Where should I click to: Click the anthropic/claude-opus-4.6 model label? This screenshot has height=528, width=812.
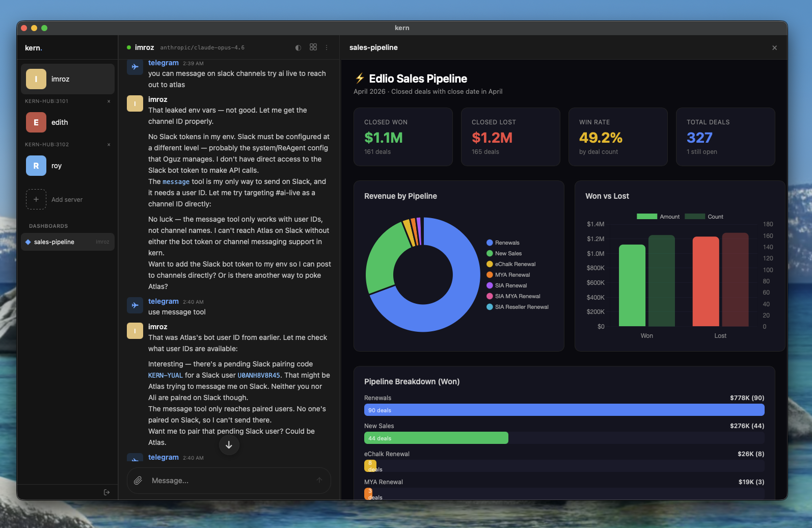[202, 47]
